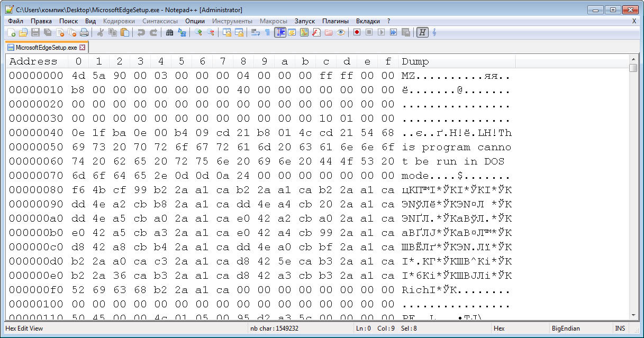Viewport: 644px width, 338px height.
Task: Click the Print toolbar icon
Action: (84, 32)
